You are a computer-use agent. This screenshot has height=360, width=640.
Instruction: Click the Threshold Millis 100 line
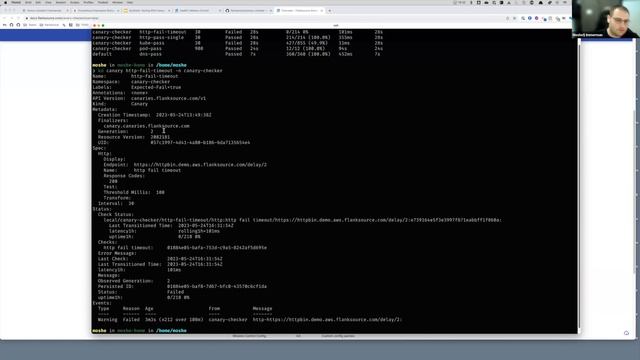(x=134, y=192)
